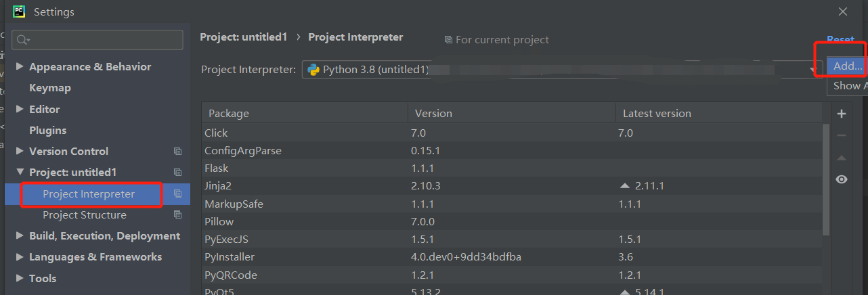Expand the Version Control group

[x=20, y=151]
